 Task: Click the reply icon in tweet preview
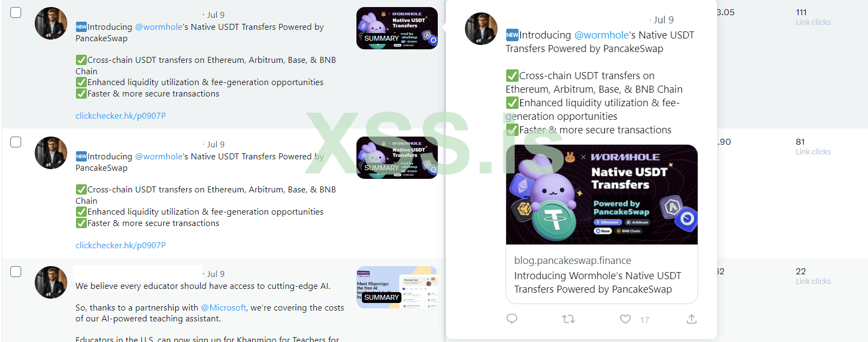[x=512, y=319]
